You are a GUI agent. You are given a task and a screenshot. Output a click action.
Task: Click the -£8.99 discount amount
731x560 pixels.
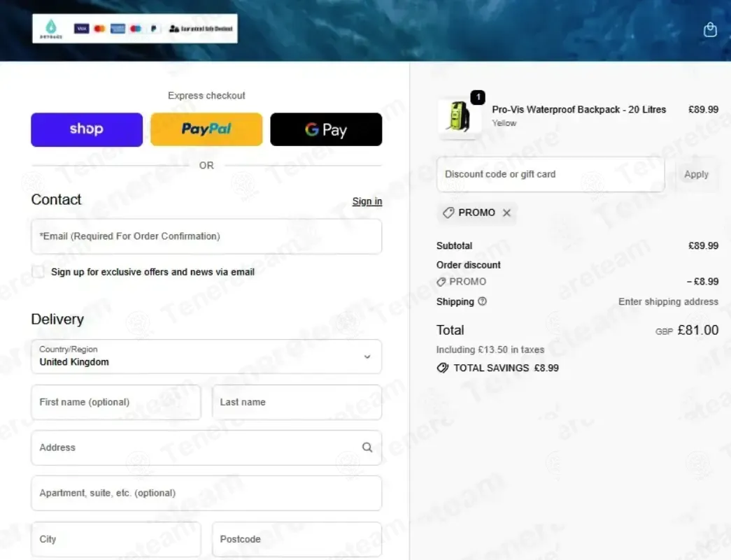[x=702, y=281]
